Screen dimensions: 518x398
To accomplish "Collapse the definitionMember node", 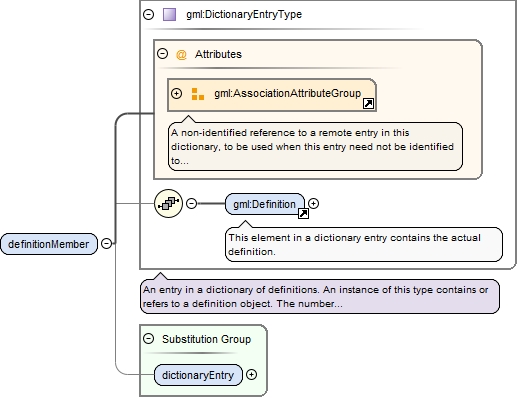I will [106, 243].
